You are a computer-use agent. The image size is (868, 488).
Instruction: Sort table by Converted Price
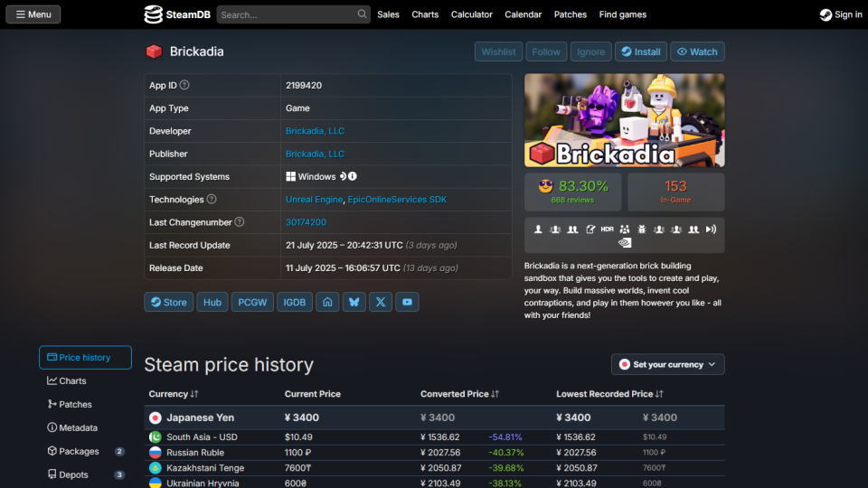point(459,394)
